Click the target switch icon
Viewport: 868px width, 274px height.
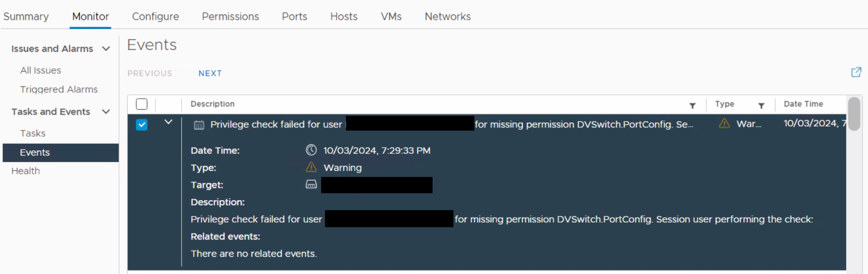coord(311,184)
